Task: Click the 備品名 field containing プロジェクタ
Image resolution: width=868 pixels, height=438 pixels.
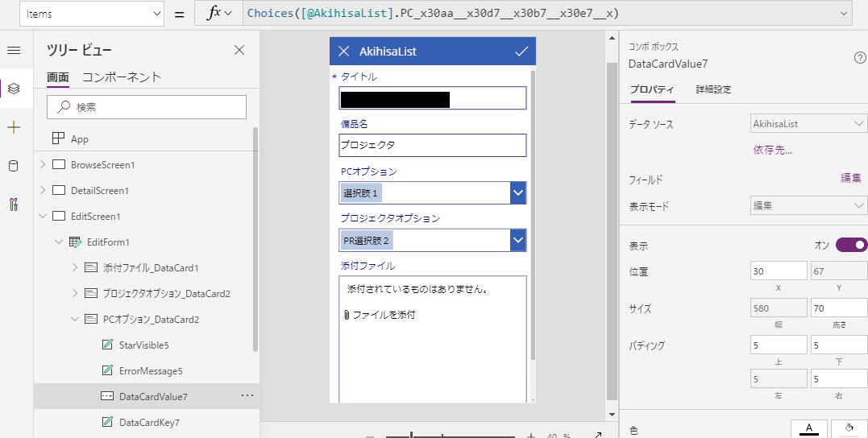Action: click(x=432, y=145)
